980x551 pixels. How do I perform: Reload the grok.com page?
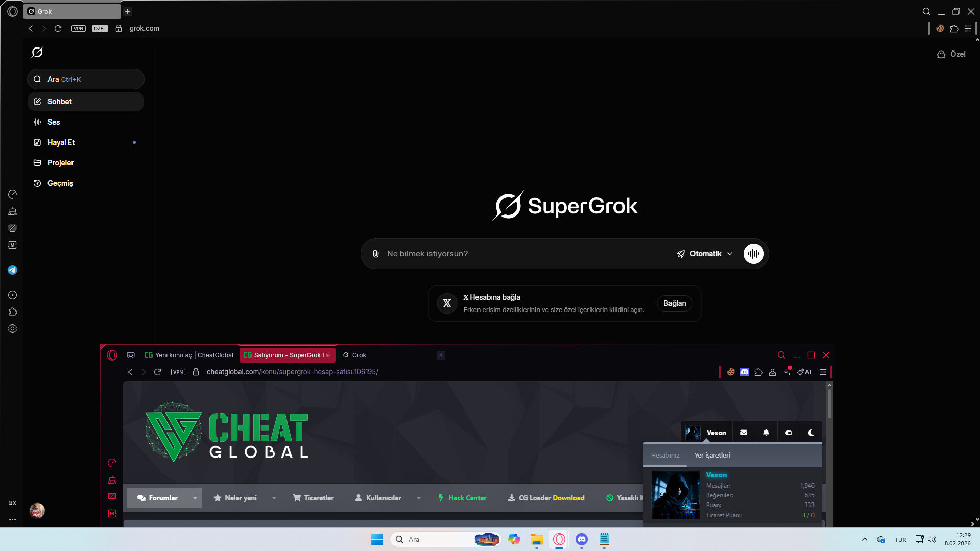pyautogui.click(x=58, y=29)
